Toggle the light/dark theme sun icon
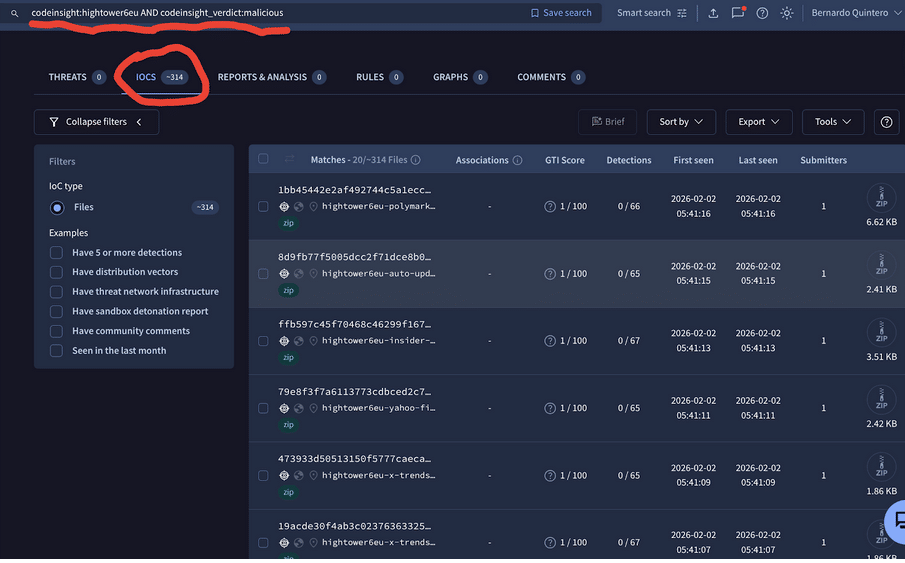Screen dimensions: 905x563 pyautogui.click(x=787, y=13)
